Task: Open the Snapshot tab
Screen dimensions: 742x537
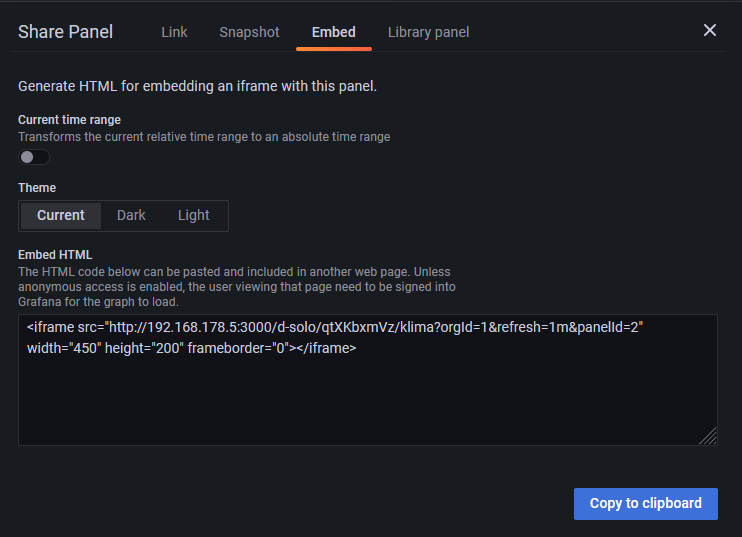Action: pyautogui.click(x=249, y=32)
